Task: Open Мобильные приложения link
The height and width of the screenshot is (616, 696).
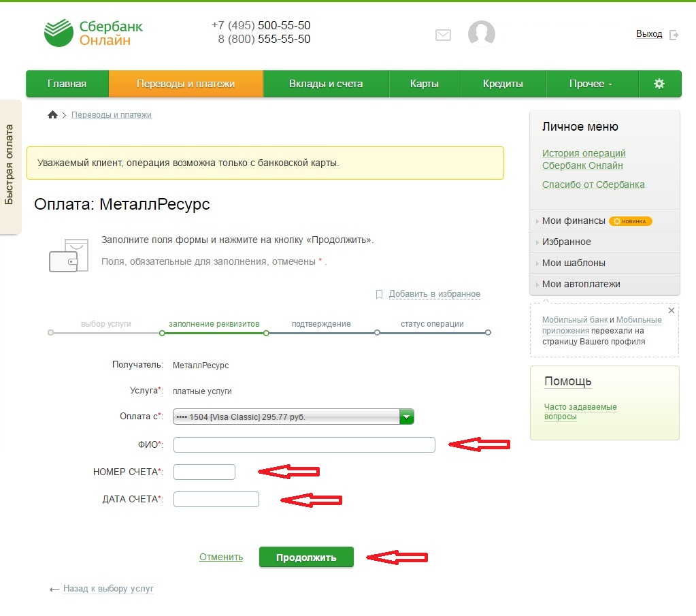Action: pos(602,325)
